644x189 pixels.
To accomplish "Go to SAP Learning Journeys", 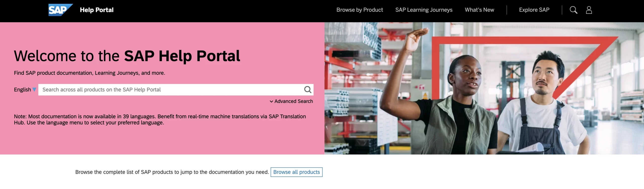I will [424, 10].
